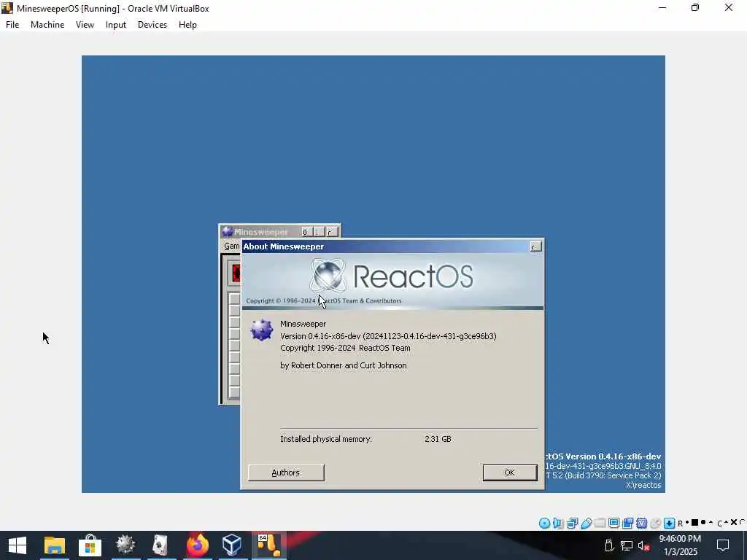Restore down the VirtualBox window
The image size is (747, 560).
(695, 8)
